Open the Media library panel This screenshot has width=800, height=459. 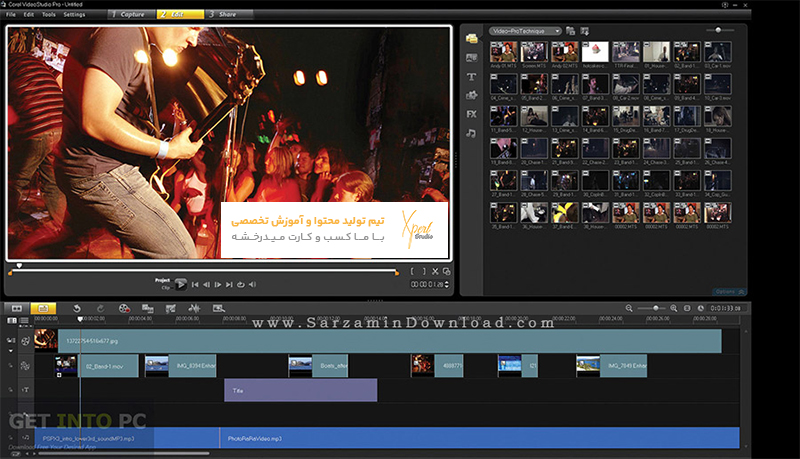[471, 39]
